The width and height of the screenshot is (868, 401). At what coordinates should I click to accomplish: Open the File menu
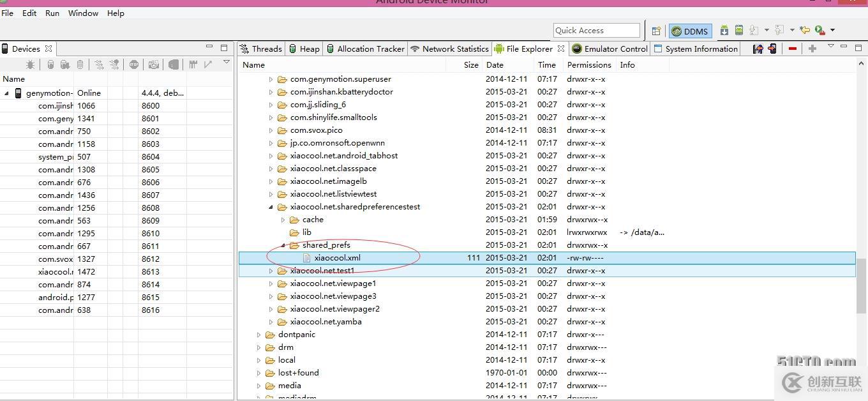7,13
